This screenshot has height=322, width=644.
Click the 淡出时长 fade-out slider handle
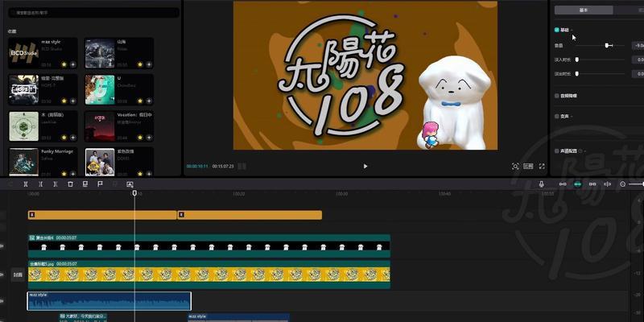577,74
